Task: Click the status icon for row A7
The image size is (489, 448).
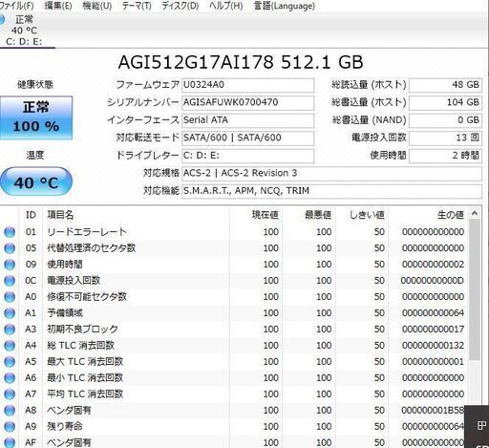Action: coord(10,395)
